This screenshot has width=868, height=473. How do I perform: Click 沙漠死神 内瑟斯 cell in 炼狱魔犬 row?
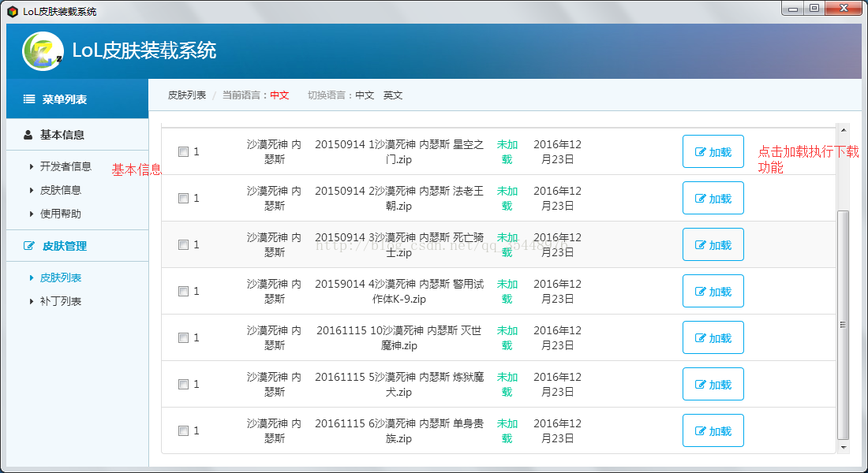click(x=274, y=384)
